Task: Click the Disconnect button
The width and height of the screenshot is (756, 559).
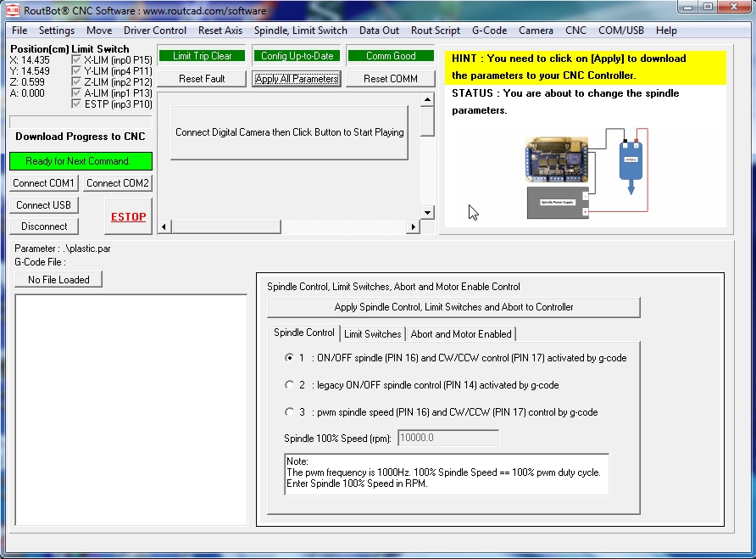Action: coord(44,226)
